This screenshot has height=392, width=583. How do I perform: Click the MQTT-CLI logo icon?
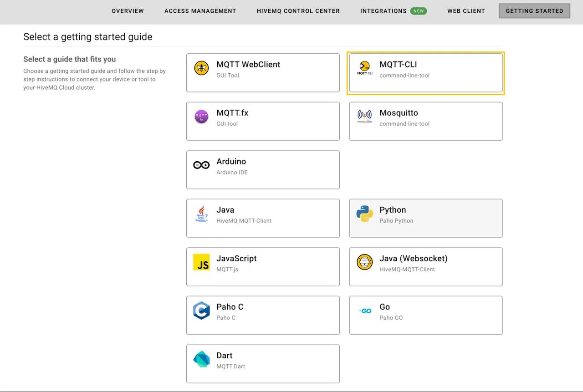pyautogui.click(x=364, y=68)
